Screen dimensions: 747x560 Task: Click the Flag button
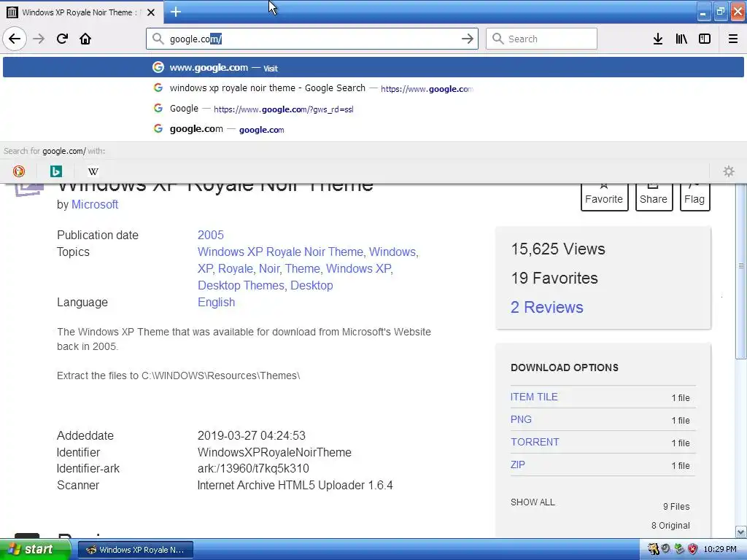point(694,196)
